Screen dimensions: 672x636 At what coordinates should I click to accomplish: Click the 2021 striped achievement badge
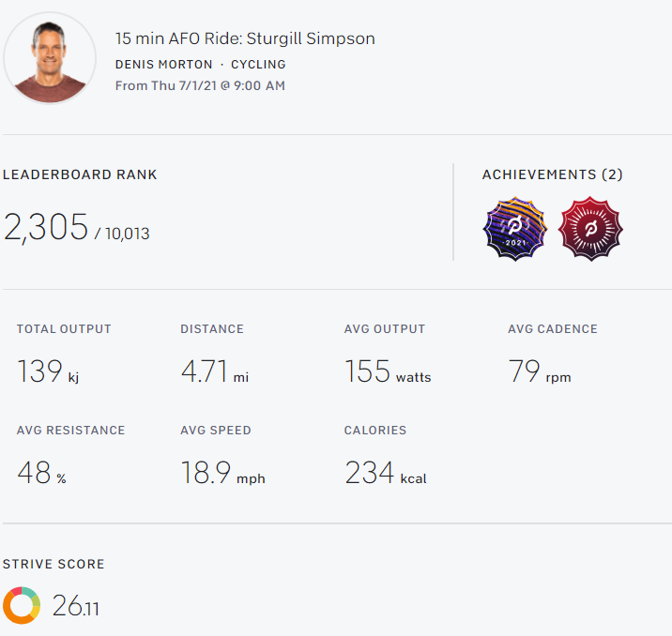coord(514,229)
